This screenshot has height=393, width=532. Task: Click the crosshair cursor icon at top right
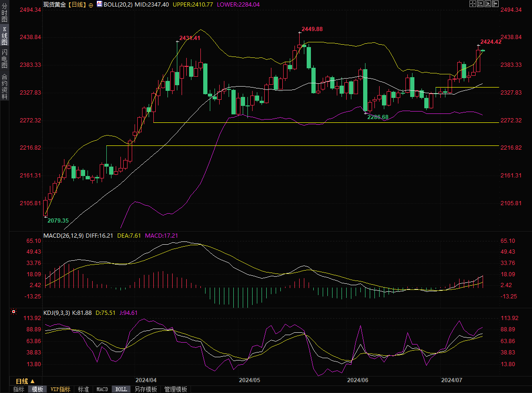coord(473,4)
